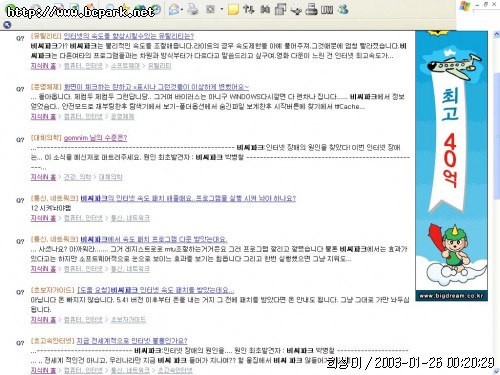Open question '인터넷의 속도를 향상시킬수있는 유틸리티는?'
This screenshot has width=500, height=375.
click(129, 36)
